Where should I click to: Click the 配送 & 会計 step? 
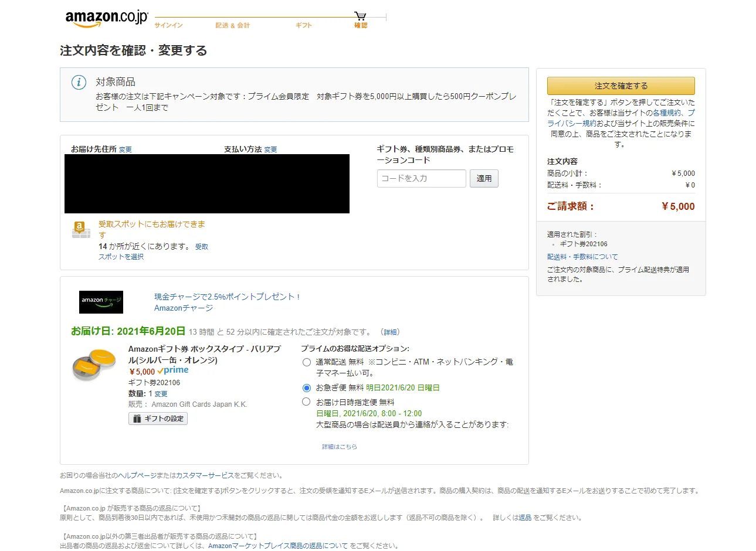233,26
